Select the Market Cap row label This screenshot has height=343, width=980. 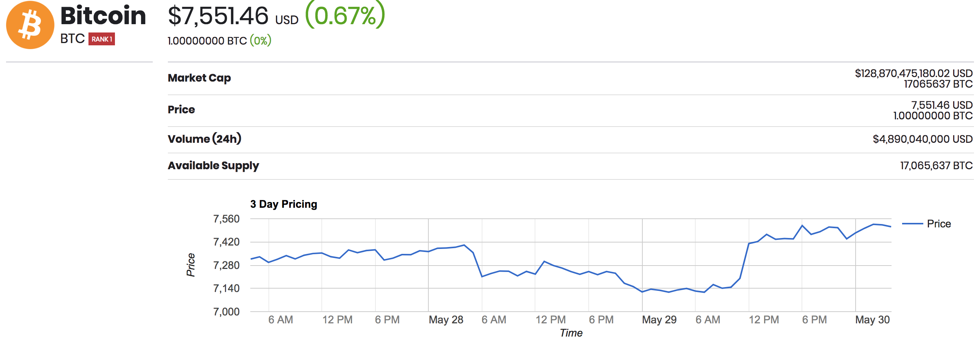[x=199, y=78]
